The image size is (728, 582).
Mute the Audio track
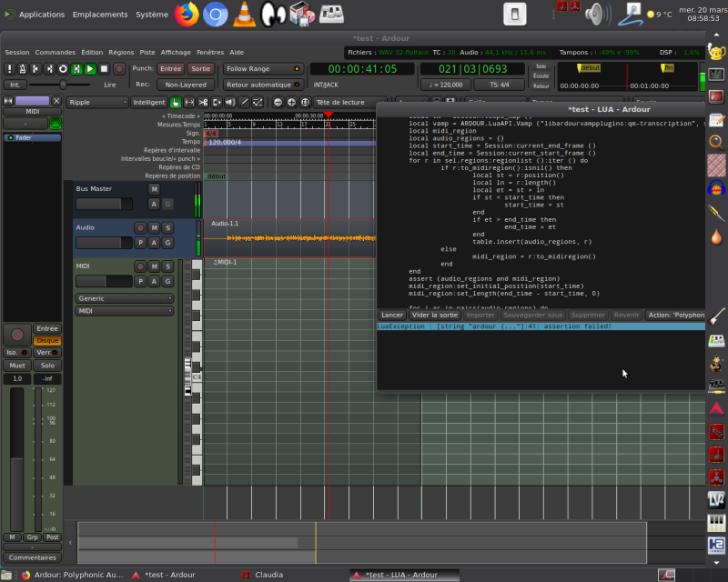point(155,227)
